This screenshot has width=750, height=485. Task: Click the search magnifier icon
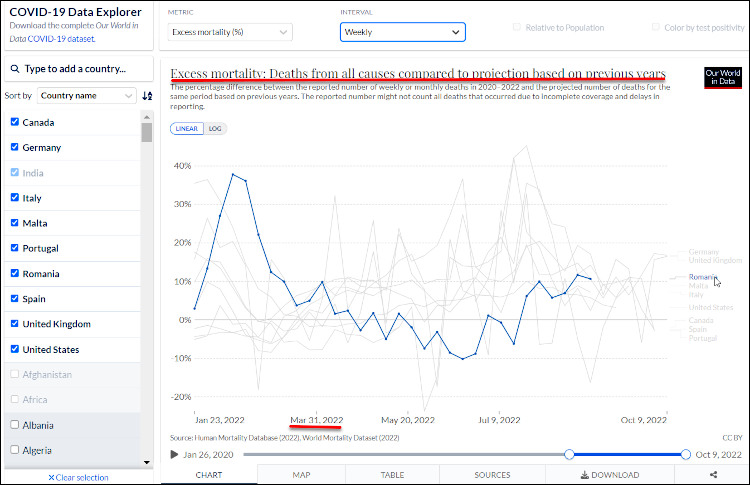(13, 69)
